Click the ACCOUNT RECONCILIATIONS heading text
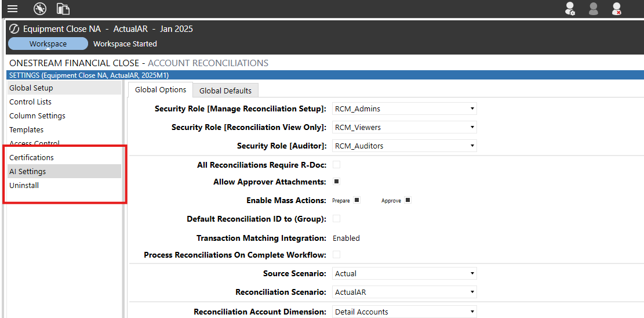Screen dimensions: 644x318 [x=208, y=63]
